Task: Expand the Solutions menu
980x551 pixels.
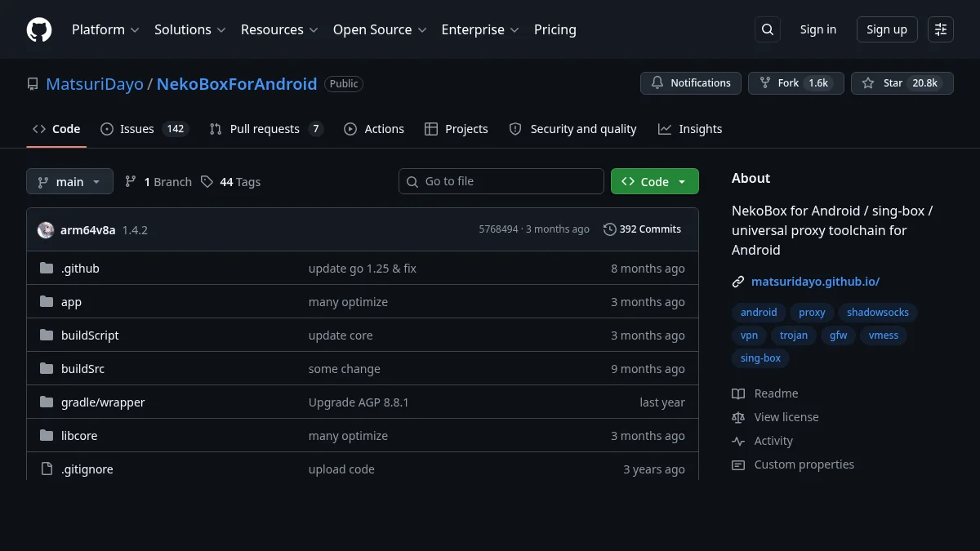Action: 190,29
